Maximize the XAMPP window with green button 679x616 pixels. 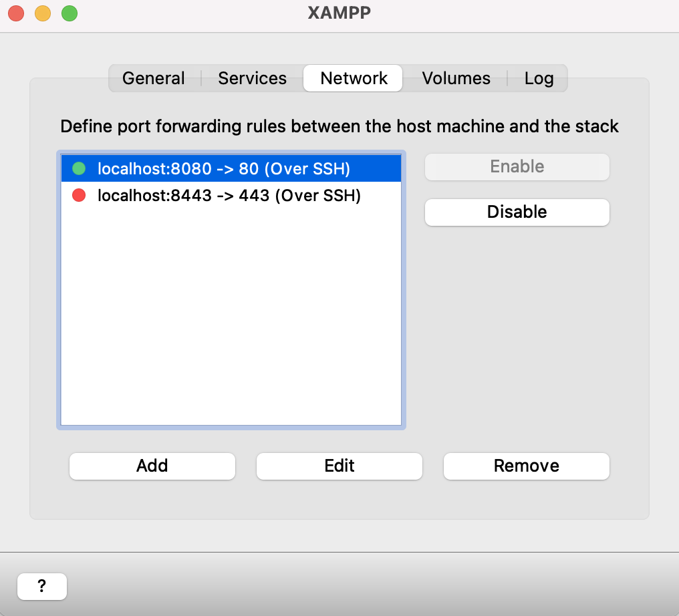click(x=70, y=13)
